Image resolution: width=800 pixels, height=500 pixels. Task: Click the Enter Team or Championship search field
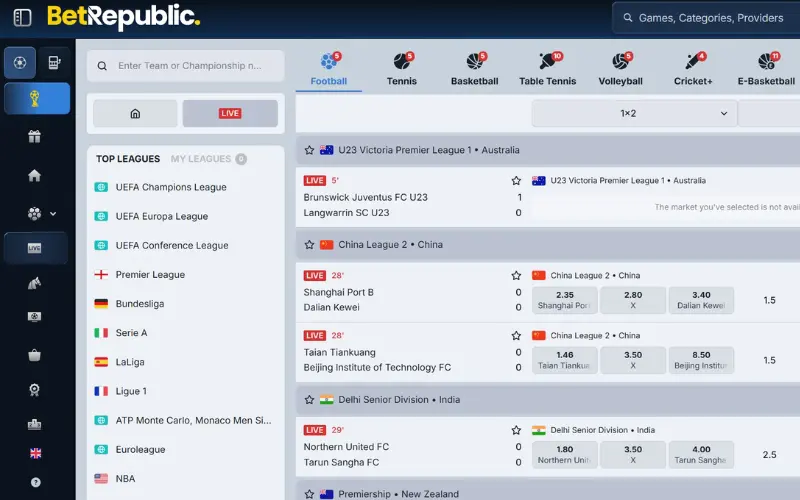coord(186,66)
